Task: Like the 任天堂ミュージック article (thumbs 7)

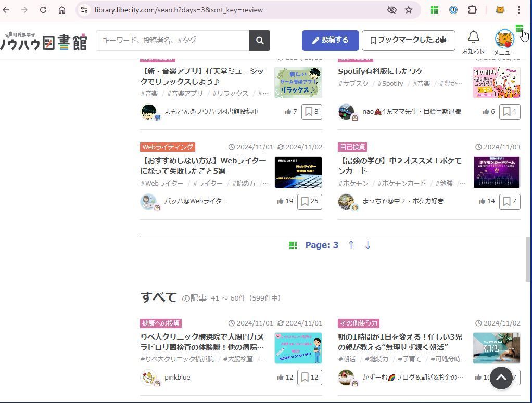Action: coord(291,111)
